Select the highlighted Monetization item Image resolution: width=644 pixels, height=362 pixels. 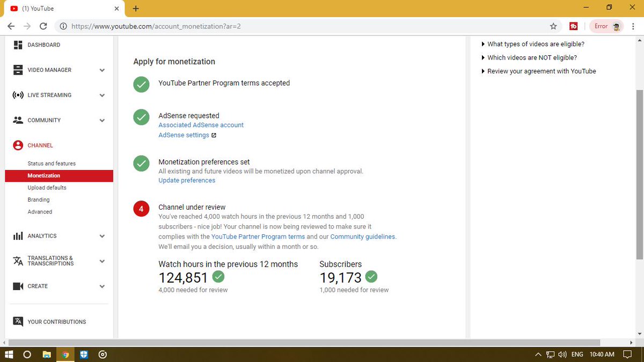tap(59, 175)
